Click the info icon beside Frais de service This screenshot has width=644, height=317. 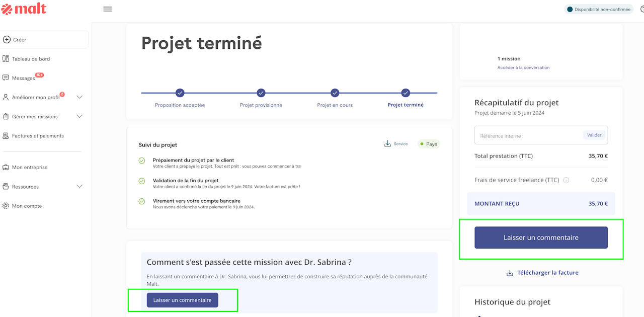pyautogui.click(x=566, y=180)
